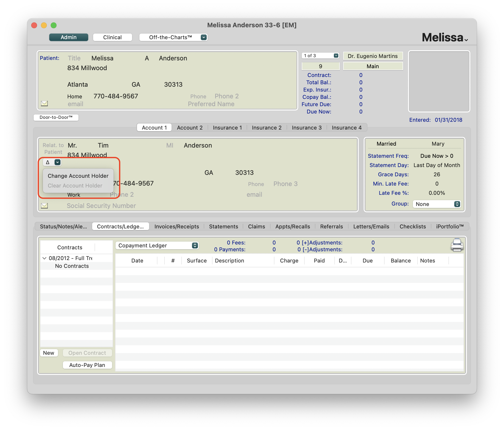504x430 pixels.
Task: Click patient email envelope icon
Action: tap(44, 103)
